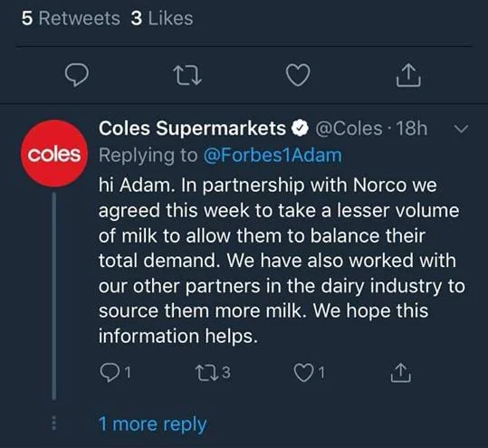Open the @Forbes1Adam mention link
This screenshot has height=448, width=488.
tap(273, 156)
